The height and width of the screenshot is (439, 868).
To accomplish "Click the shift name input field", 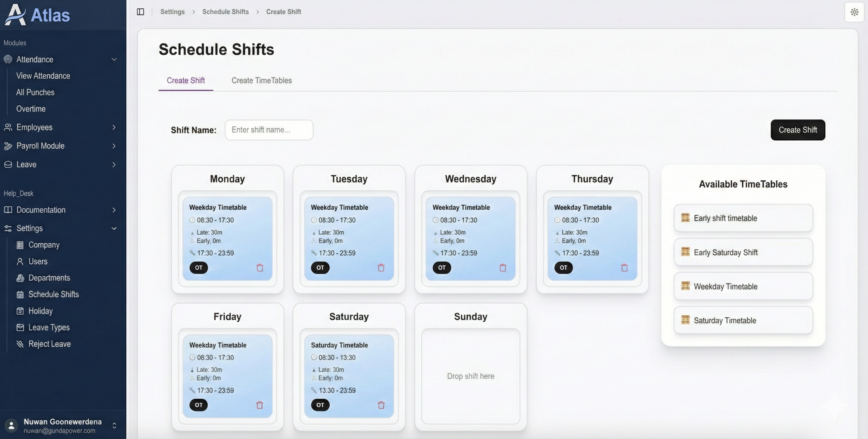I will tap(269, 130).
